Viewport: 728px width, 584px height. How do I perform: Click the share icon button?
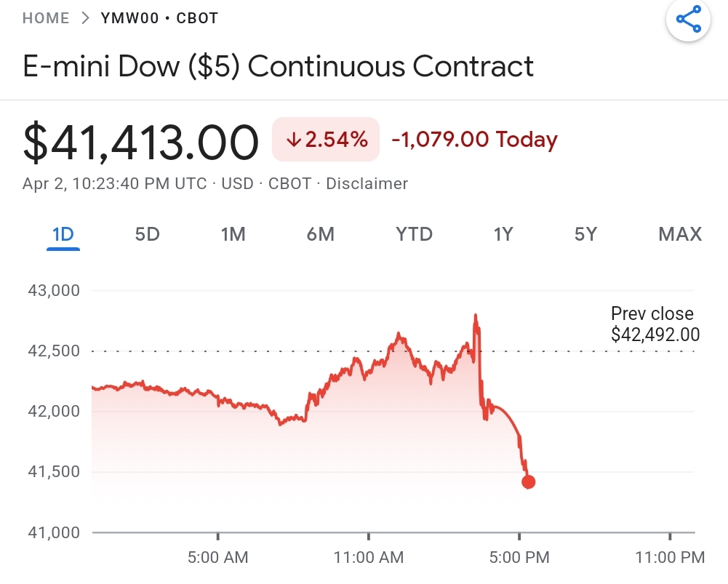pos(688,20)
